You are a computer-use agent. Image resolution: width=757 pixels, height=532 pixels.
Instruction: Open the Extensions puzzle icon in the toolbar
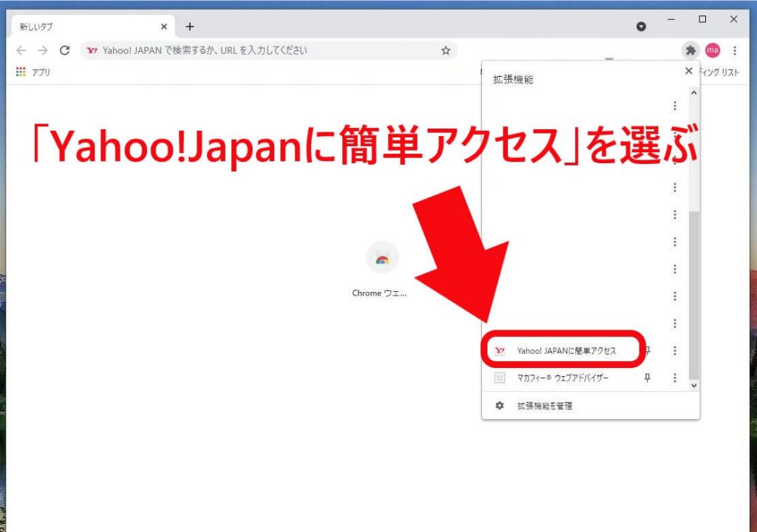[x=690, y=50]
